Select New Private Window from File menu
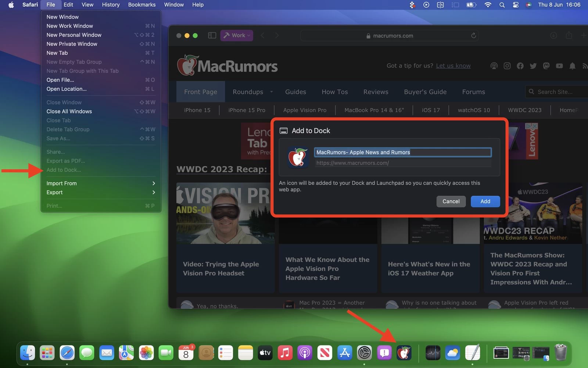The image size is (588, 368). (x=72, y=44)
